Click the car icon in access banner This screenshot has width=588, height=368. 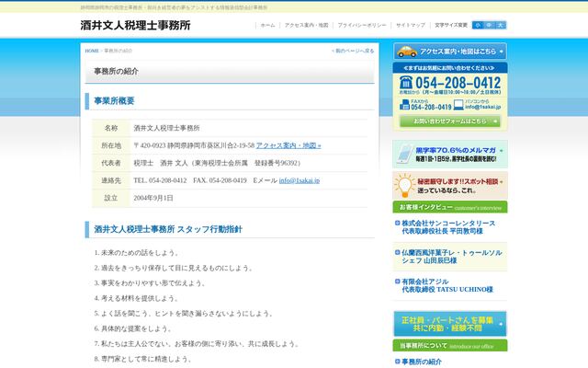407,52
